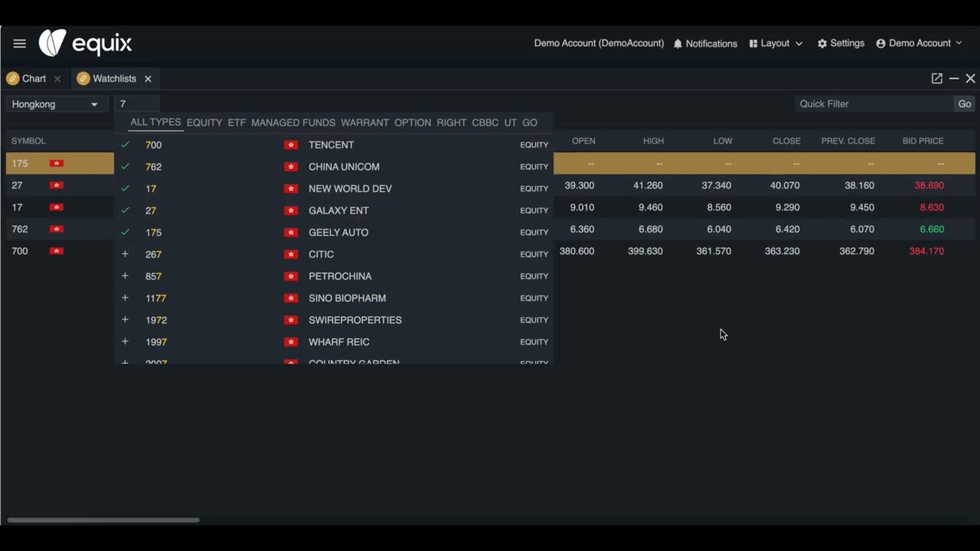
Task: Sort by HIGH column header
Action: (x=653, y=141)
